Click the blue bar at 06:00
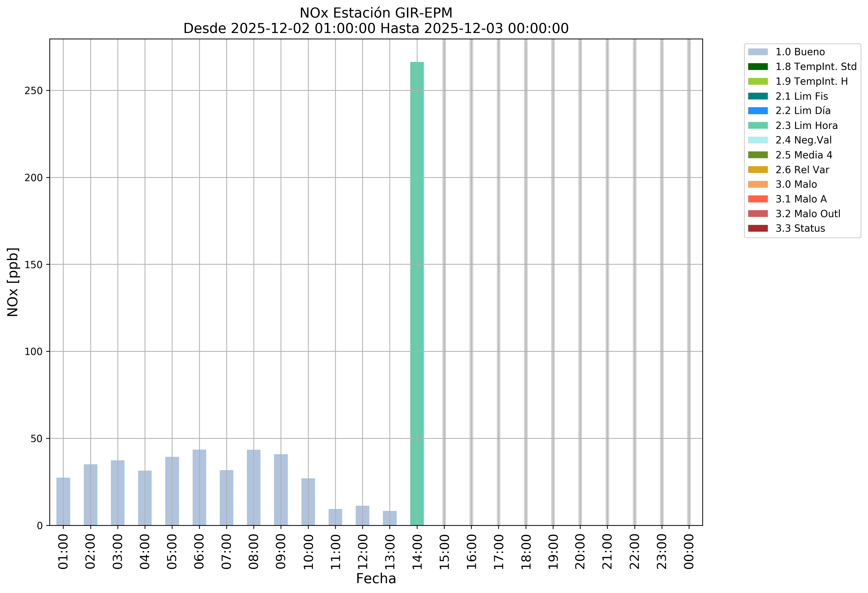Image resolution: width=868 pixels, height=593 pixels. 199,487
